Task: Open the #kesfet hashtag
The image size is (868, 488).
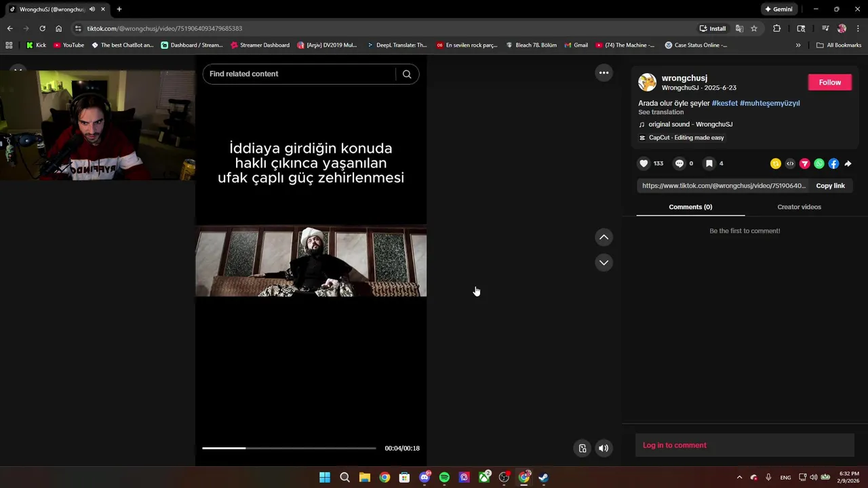Action: coord(724,103)
